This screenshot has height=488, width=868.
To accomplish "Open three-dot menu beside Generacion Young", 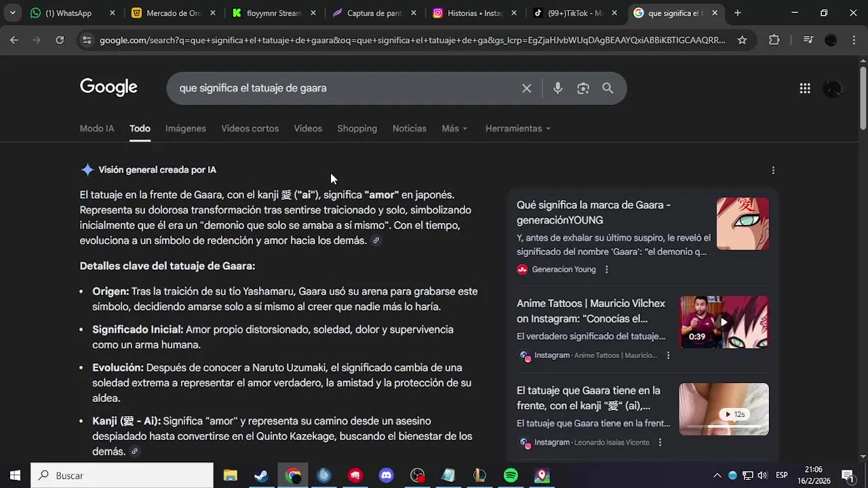I will point(606,270).
